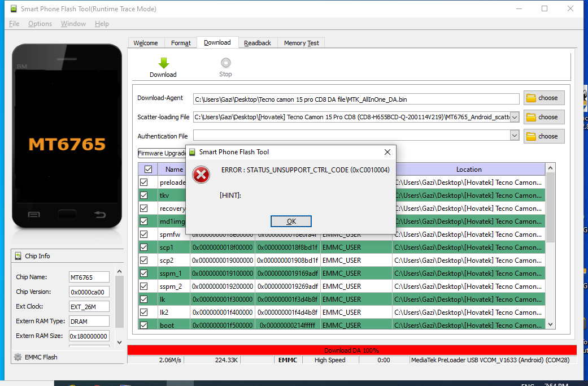Click the Ext Clock field EXT_26M

(x=89, y=306)
